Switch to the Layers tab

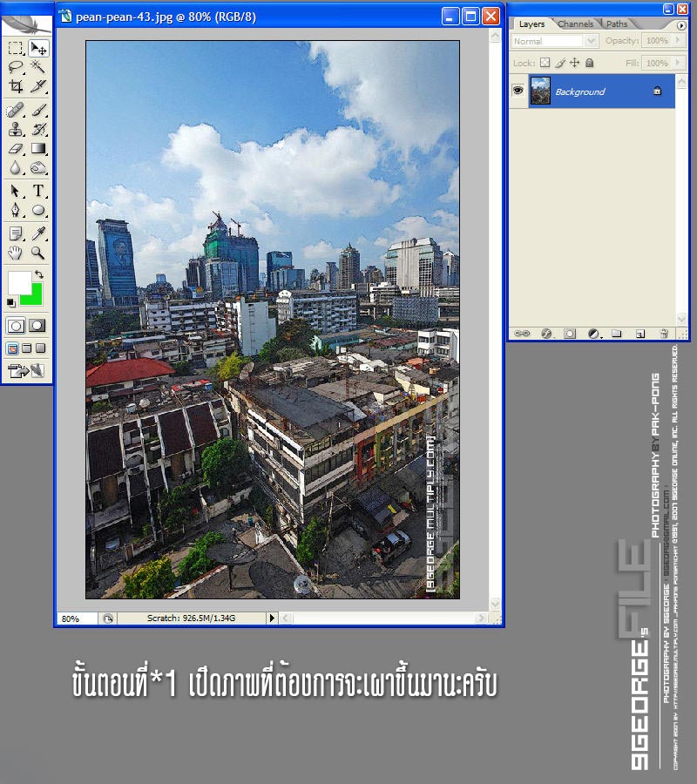[x=531, y=24]
